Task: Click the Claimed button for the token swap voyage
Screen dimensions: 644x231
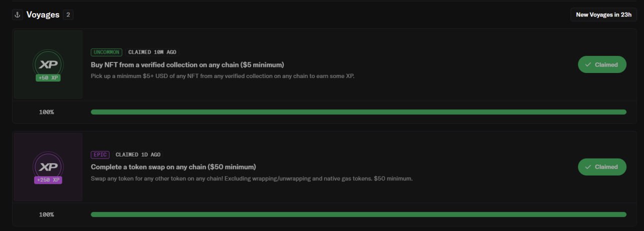Action: pyautogui.click(x=602, y=167)
